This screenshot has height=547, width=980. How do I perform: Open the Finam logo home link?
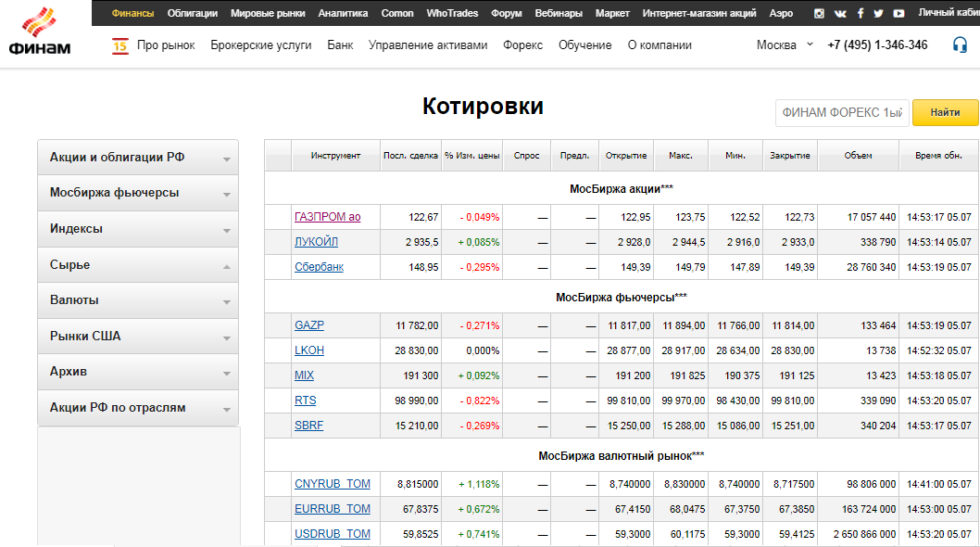(40, 32)
